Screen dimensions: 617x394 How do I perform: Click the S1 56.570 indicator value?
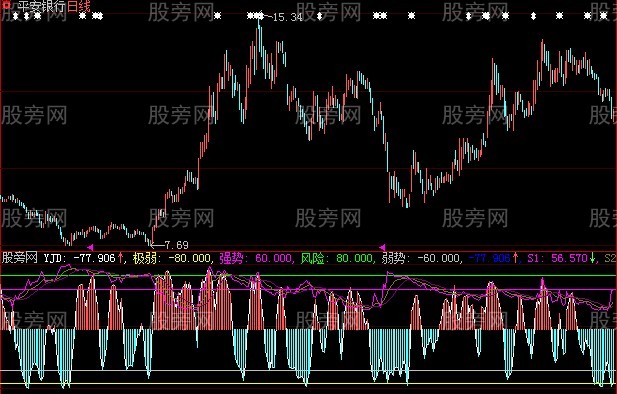558,258
